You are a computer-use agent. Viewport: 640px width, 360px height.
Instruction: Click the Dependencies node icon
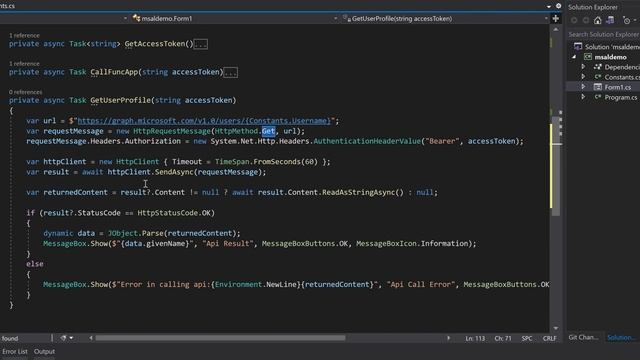(x=598, y=67)
